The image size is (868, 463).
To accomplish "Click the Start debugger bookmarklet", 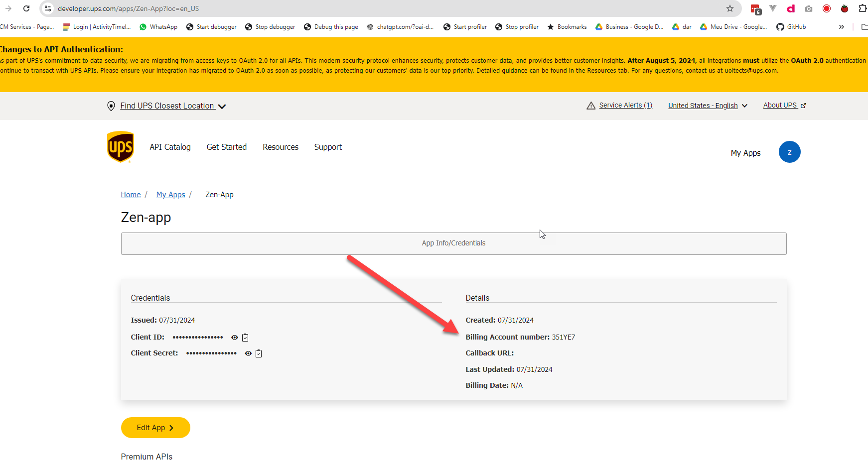I will [x=211, y=27].
